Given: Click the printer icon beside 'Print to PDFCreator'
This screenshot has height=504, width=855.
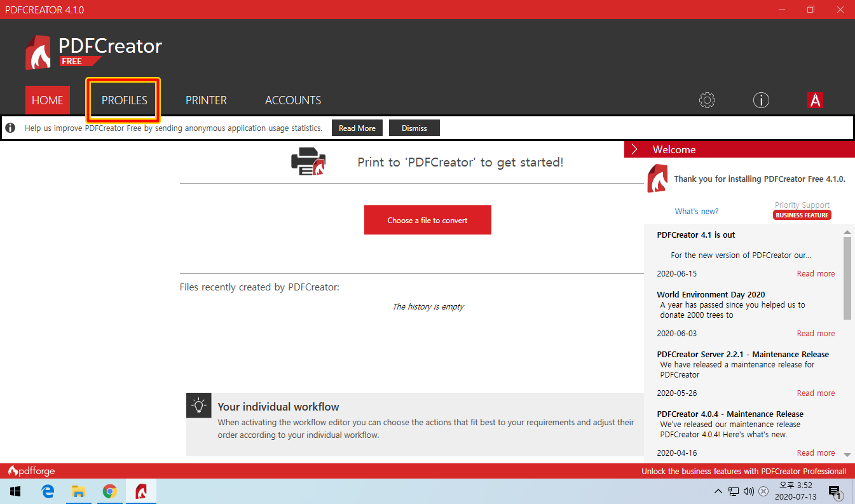Looking at the screenshot, I should tap(308, 161).
